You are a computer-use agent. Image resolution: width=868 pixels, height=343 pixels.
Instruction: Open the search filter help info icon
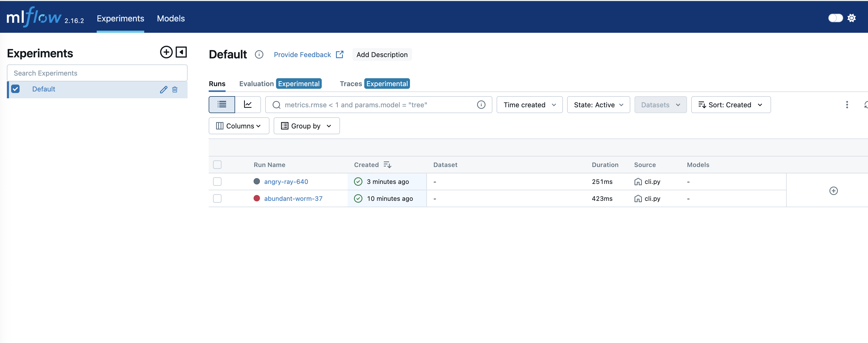[481, 105]
